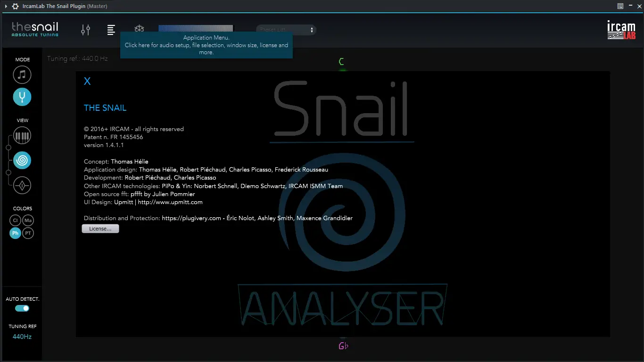Switch to the diamond spectrum view
Viewport: 644px width, 362px height.
coord(22,186)
